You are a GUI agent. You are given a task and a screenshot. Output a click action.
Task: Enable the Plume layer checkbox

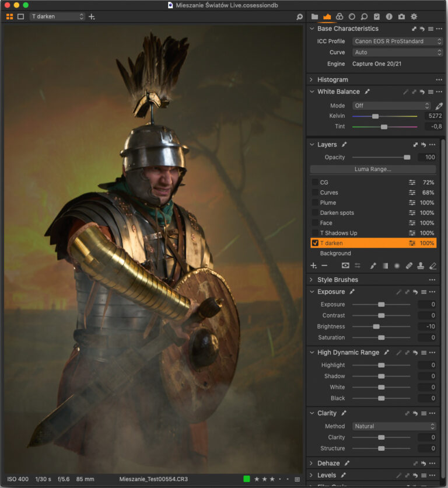pyautogui.click(x=315, y=203)
